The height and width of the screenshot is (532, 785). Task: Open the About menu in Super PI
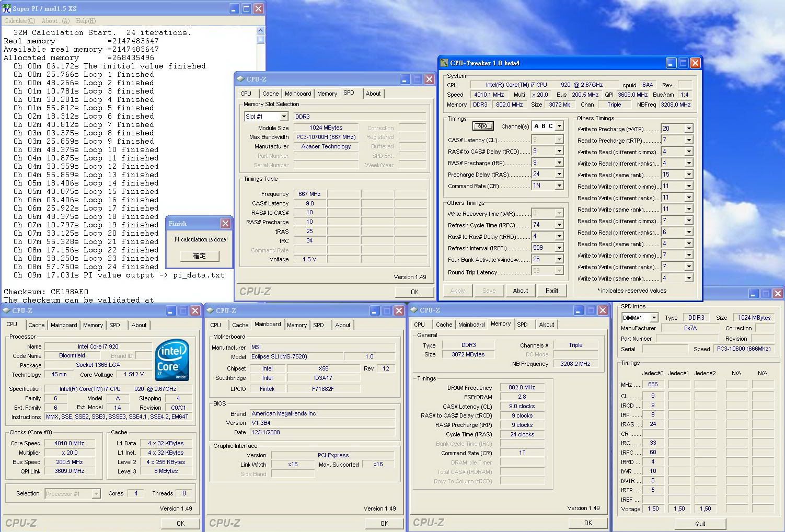(x=55, y=21)
